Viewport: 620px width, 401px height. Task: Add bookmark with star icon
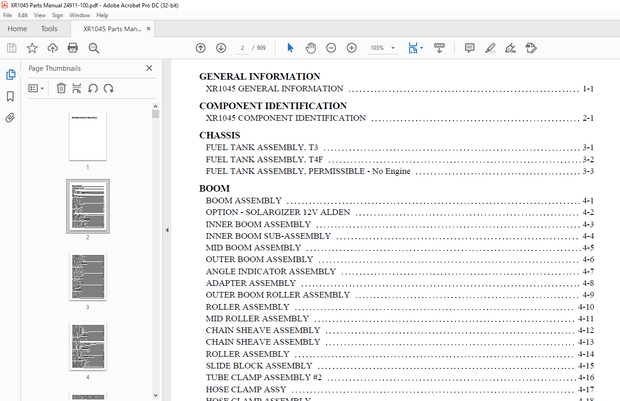32,48
